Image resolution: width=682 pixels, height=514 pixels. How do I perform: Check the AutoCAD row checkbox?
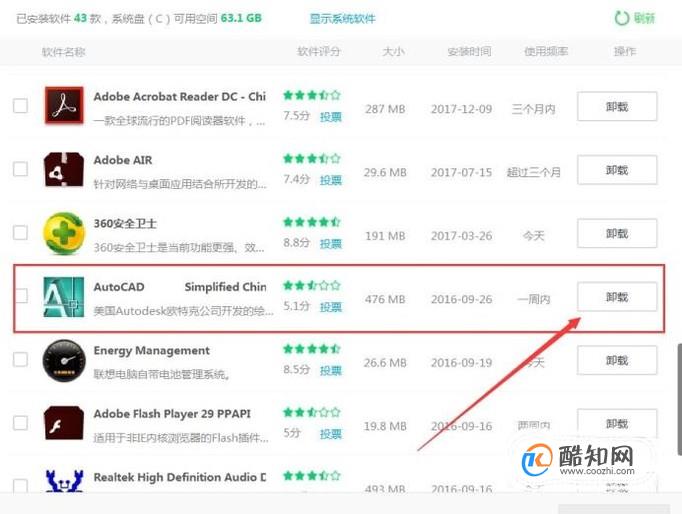(x=22, y=296)
